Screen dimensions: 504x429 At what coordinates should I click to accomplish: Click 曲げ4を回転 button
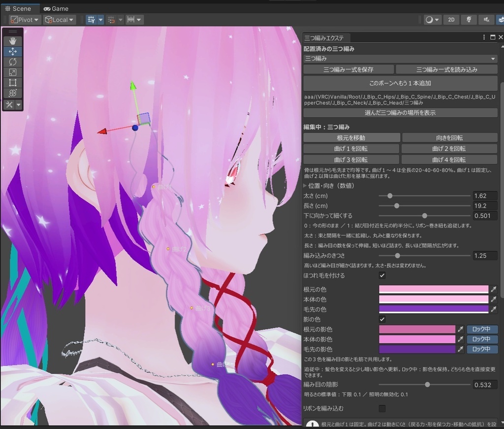coord(449,160)
